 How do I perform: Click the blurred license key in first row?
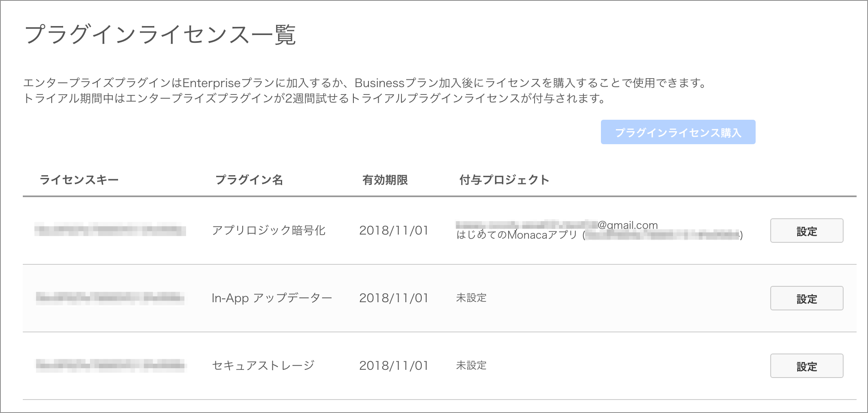(110, 230)
